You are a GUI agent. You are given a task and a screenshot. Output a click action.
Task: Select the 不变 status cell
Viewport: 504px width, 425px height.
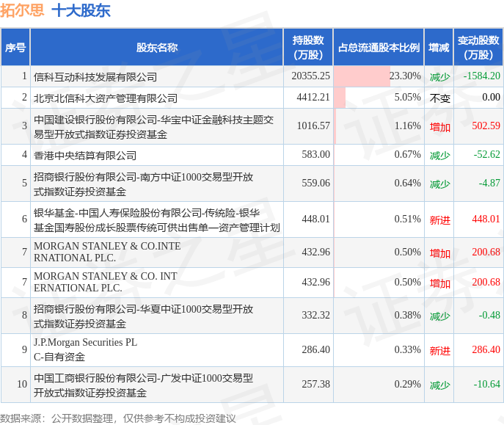tap(439, 98)
